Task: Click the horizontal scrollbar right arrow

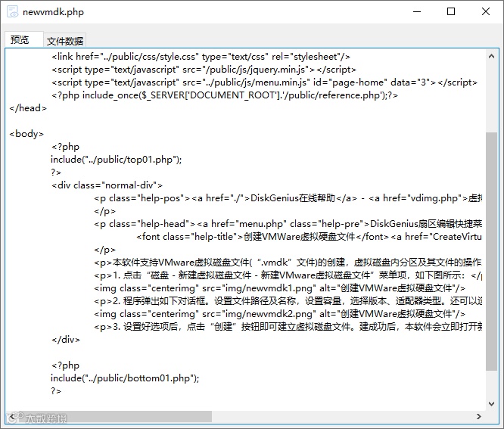Action: click(479, 416)
